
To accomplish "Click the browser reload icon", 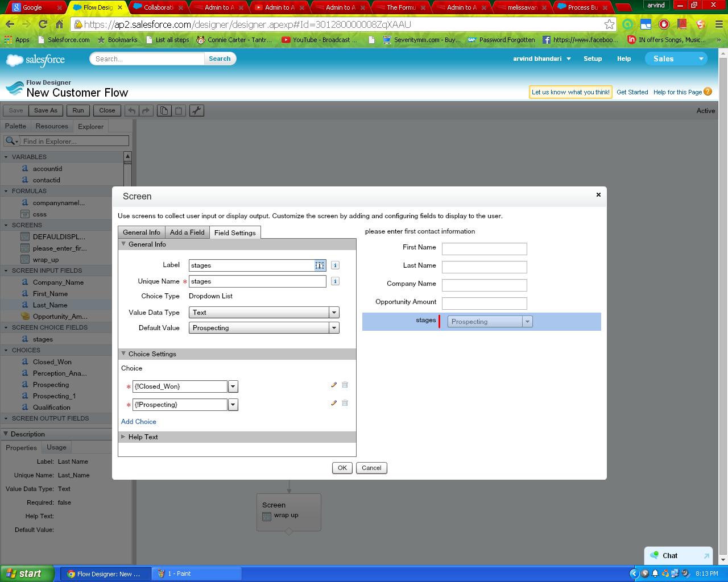I will (43, 24).
